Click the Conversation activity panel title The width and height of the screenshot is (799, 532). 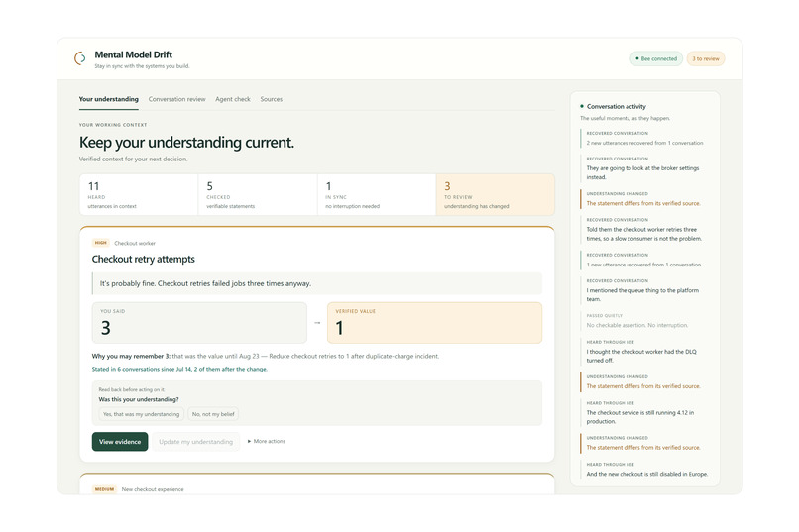pos(616,106)
